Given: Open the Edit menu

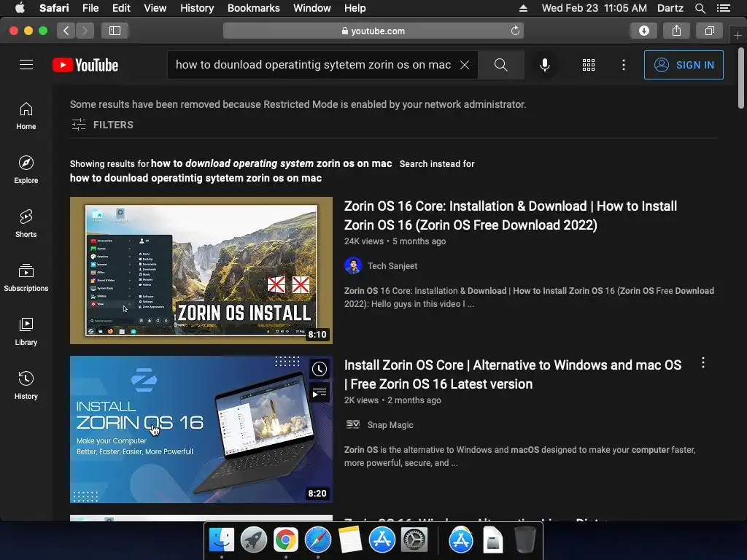Looking at the screenshot, I should tap(121, 8).
